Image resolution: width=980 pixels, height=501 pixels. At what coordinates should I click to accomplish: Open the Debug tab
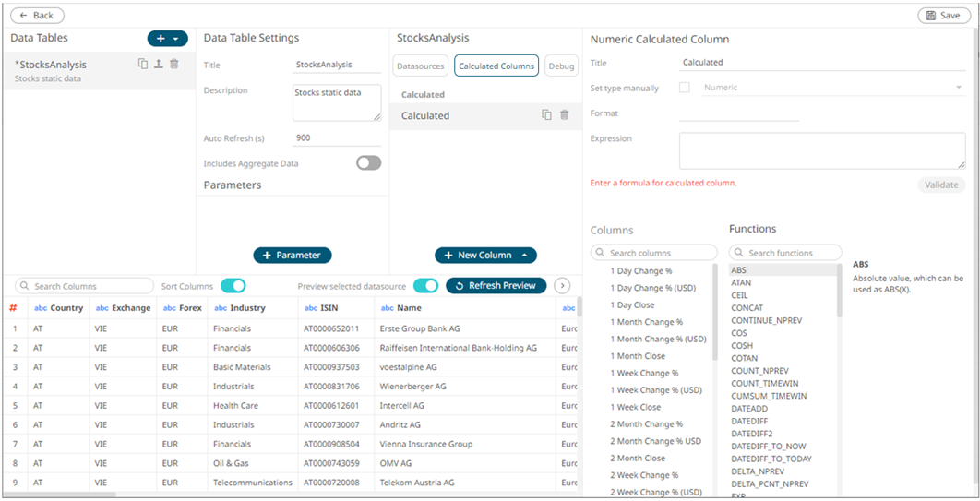tap(560, 66)
